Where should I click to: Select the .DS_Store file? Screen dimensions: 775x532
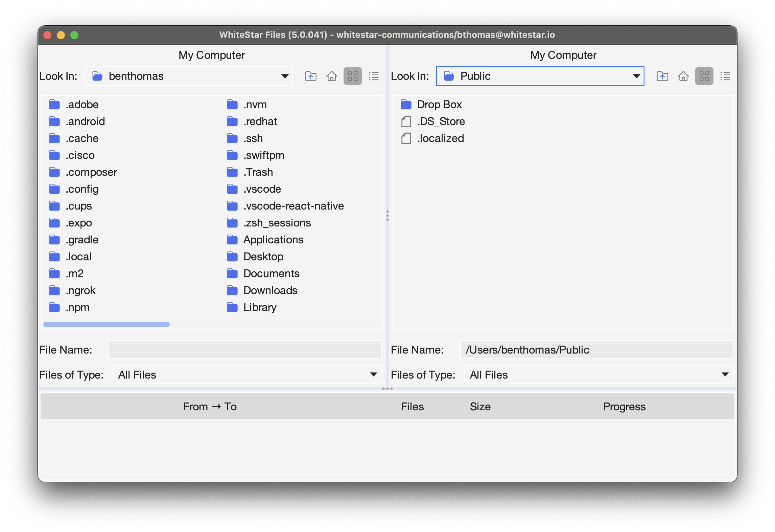(433, 121)
